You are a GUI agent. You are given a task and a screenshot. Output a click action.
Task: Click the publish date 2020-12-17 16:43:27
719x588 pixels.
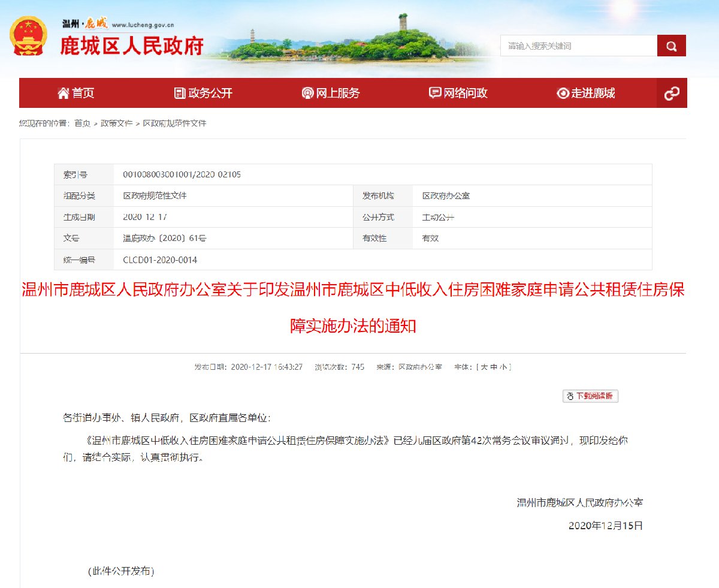click(267, 367)
